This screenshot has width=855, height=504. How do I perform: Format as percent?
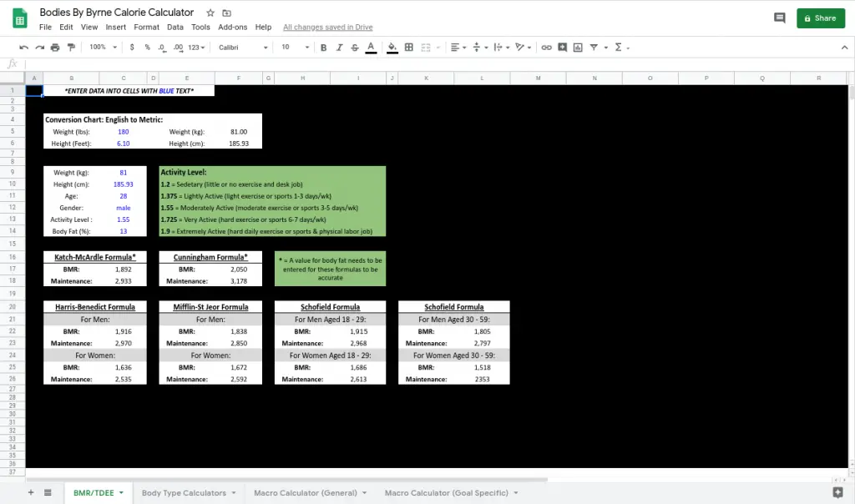pyautogui.click(x=147, y=48)
